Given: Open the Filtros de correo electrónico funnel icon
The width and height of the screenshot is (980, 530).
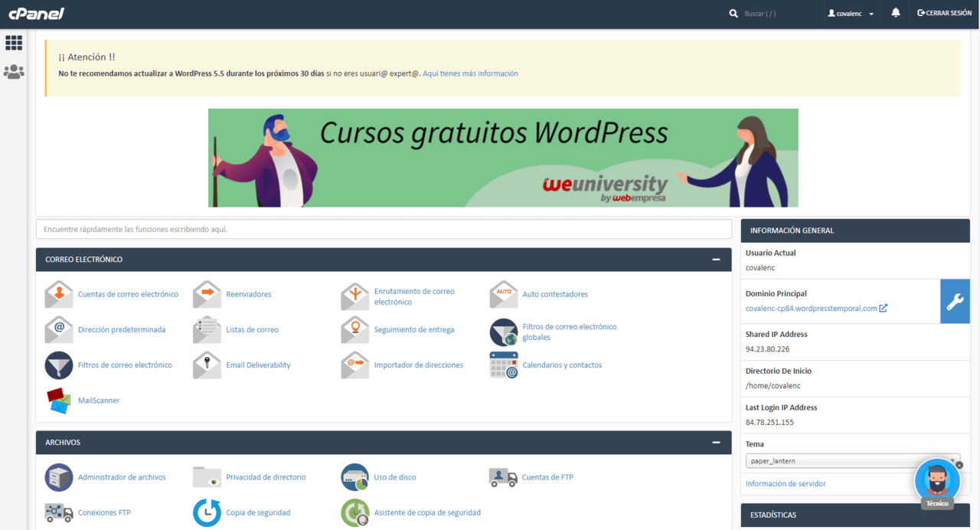Looking at the screenshot, I should point(59,365).
